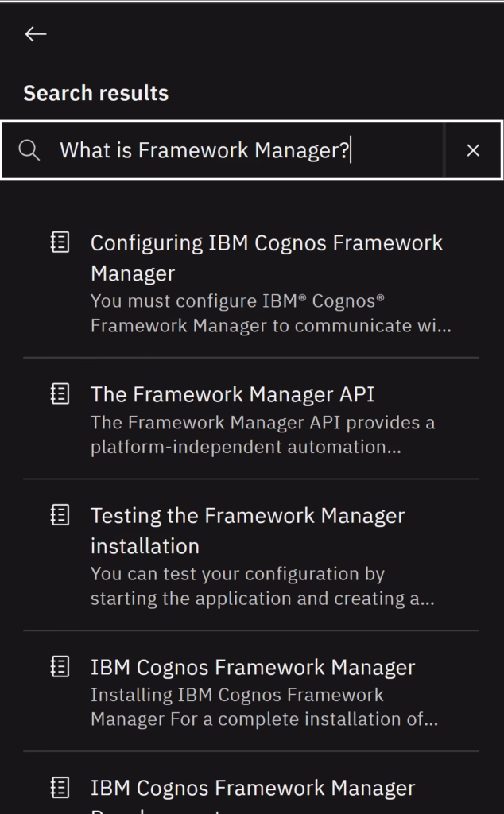Click word 'installation' in third result title
The height and width of the screenshot is (814, 504).
pos(145,546)
